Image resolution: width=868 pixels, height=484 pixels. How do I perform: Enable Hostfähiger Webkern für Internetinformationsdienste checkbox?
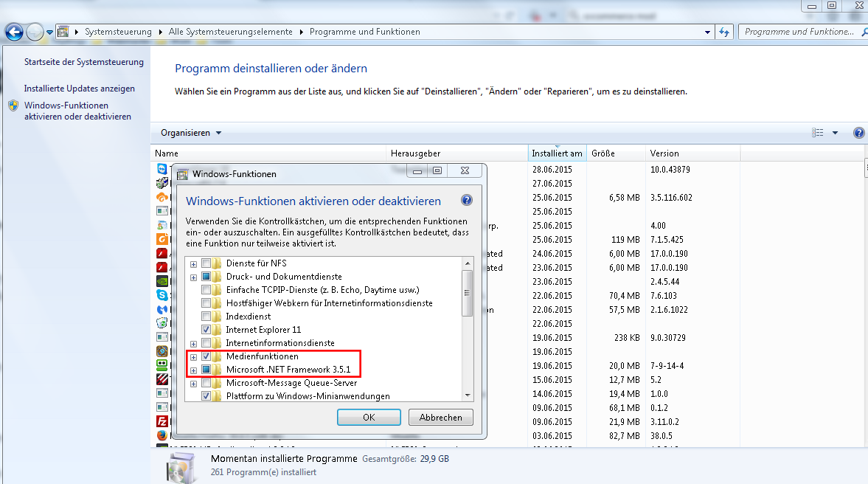[206, 303]
